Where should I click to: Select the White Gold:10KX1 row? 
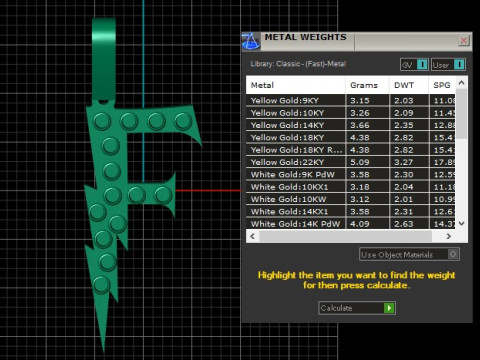[351, 187]
